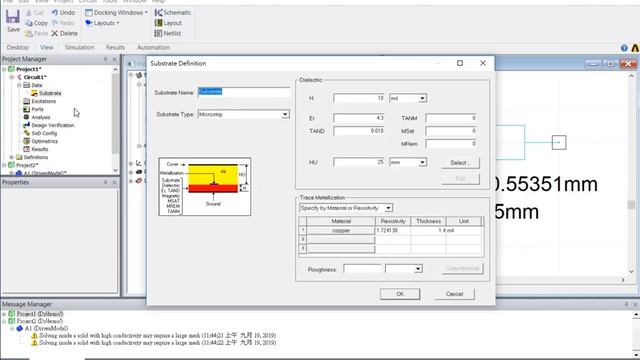Screen dimensions: 640x360
Task: Open the H unit dropdown
Action: pyautogui.click(x=422, y=98)
